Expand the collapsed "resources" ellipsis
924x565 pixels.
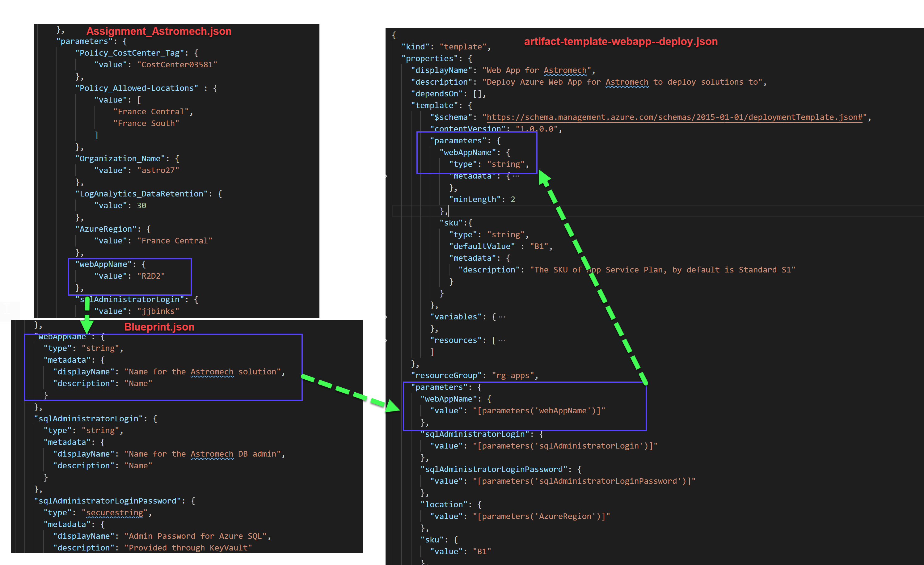(x=502, y=340)
